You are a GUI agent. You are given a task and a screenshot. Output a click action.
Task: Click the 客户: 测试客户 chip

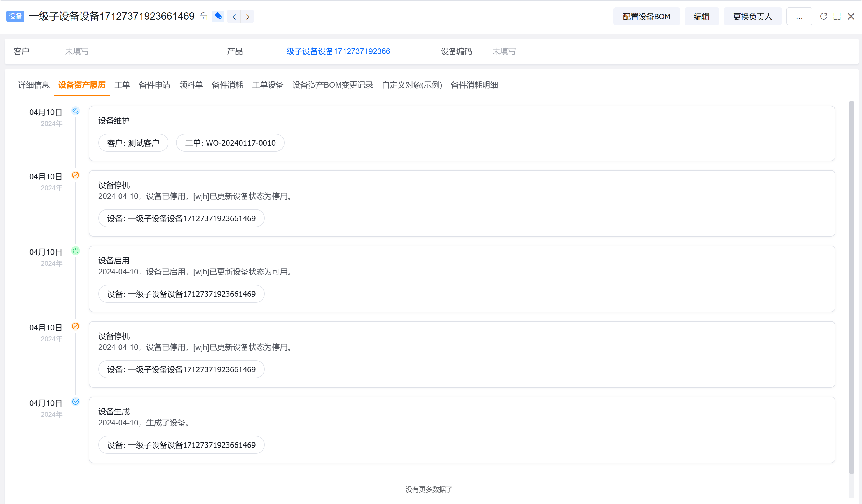click(x=133, y=143)
